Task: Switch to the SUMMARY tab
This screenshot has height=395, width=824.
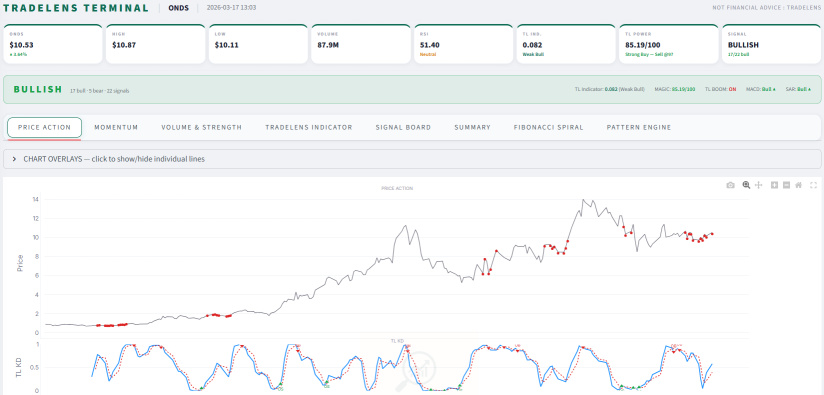Action: [x=472, y=128]
